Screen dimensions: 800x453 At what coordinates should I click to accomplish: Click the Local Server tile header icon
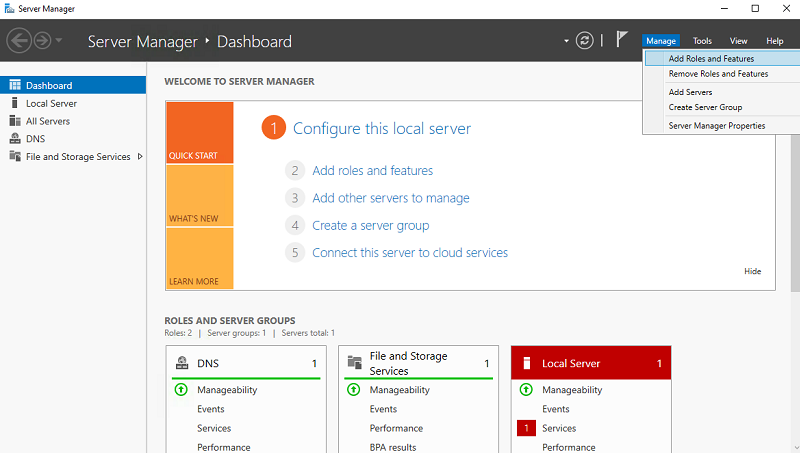coord(527,363)
